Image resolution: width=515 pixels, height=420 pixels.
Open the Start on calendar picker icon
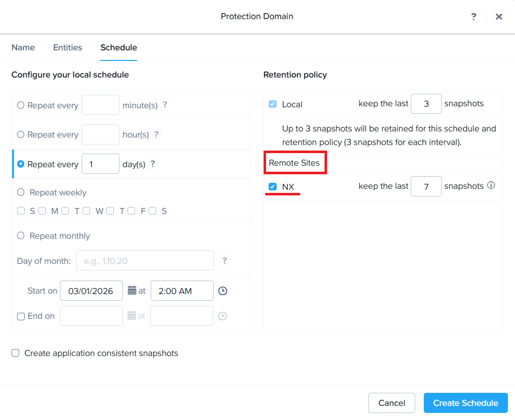(132, 291)
